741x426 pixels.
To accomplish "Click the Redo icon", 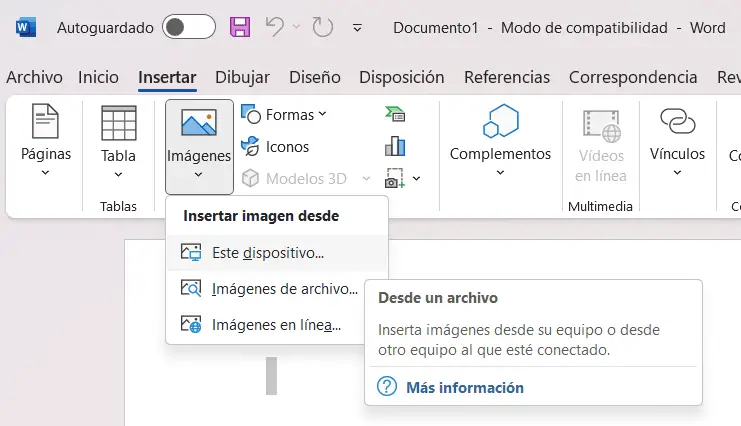I will (x=322, y=27).
